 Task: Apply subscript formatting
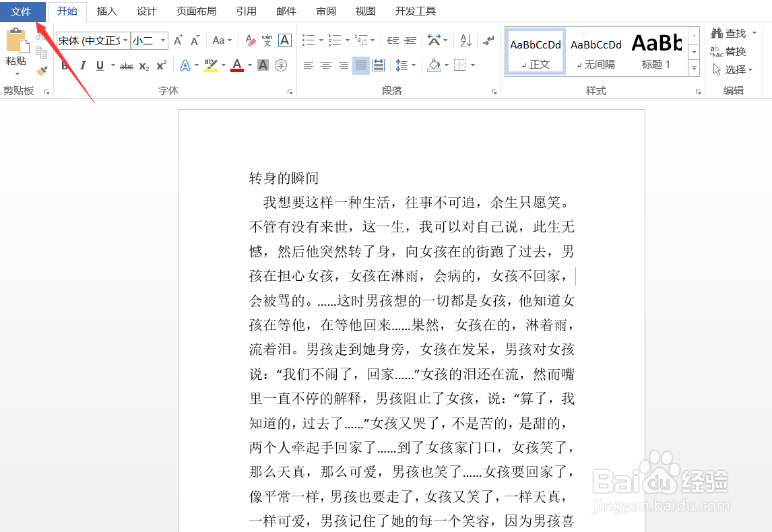(143, 65)
